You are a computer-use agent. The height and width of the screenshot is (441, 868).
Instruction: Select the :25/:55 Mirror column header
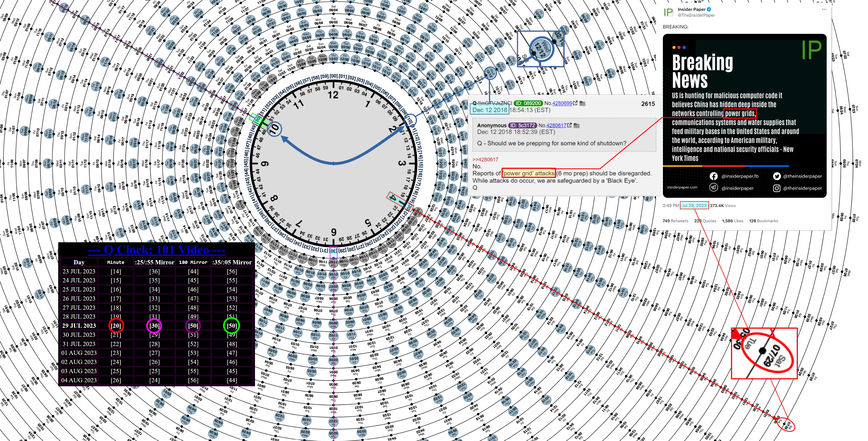click(x=154, y=262)
